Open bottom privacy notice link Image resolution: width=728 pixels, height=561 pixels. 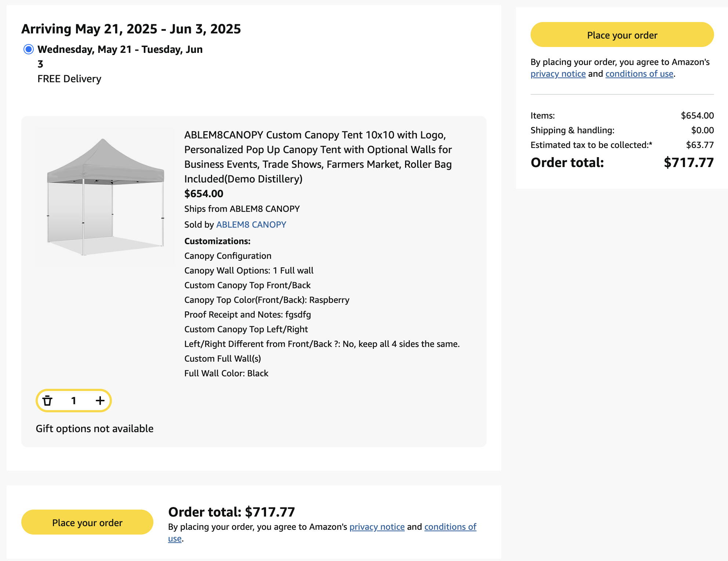[x=377, y=527]
